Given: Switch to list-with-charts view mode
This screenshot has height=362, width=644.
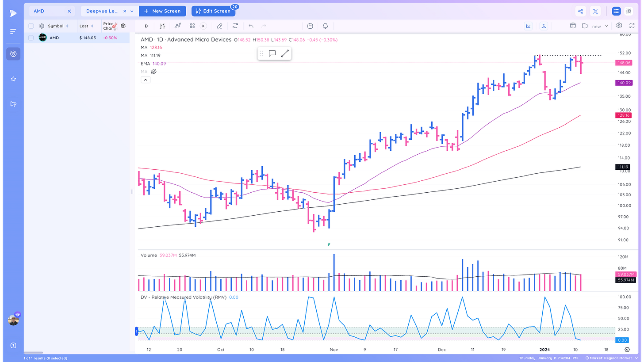Looking at the screenshot, I should (629, 11).
